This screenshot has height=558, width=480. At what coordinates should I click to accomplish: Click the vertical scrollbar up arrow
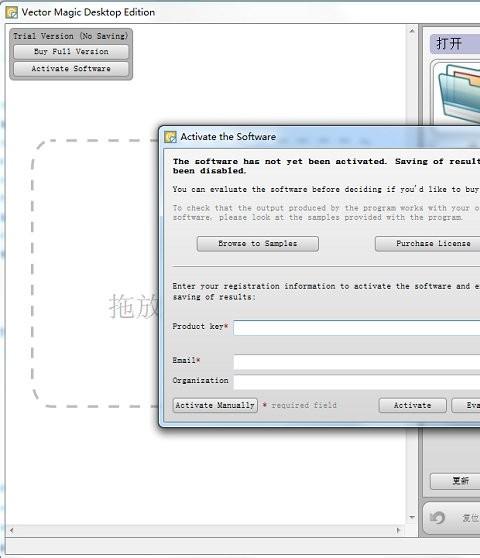[412, 31]
